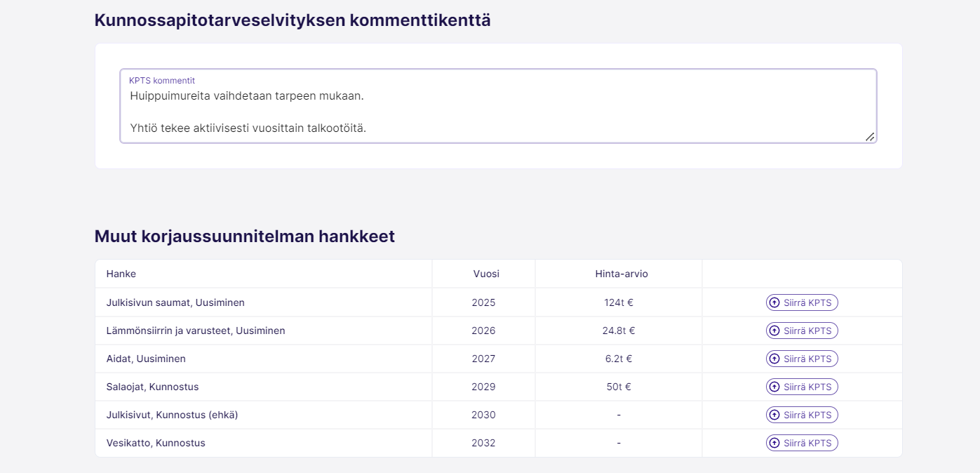Click arrow icon in Aidat, Uusiminen row

point(774,359)
